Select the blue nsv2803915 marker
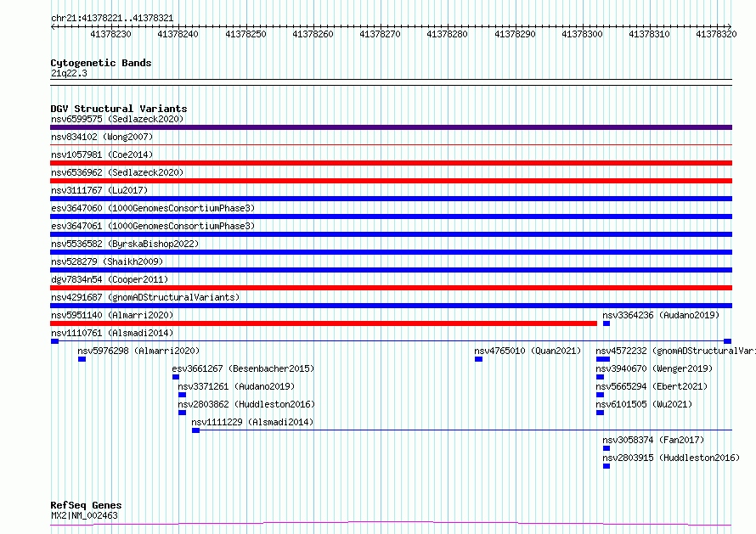Image resolution: width=756 pixels, height=534 pixels. tap(606, 466)
